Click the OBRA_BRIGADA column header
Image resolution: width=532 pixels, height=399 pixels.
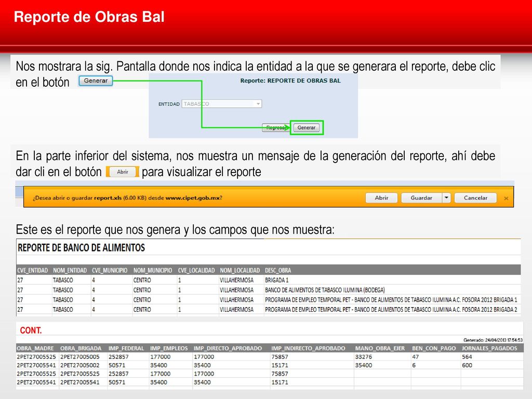pyautogui.click(x=81, y=349)
